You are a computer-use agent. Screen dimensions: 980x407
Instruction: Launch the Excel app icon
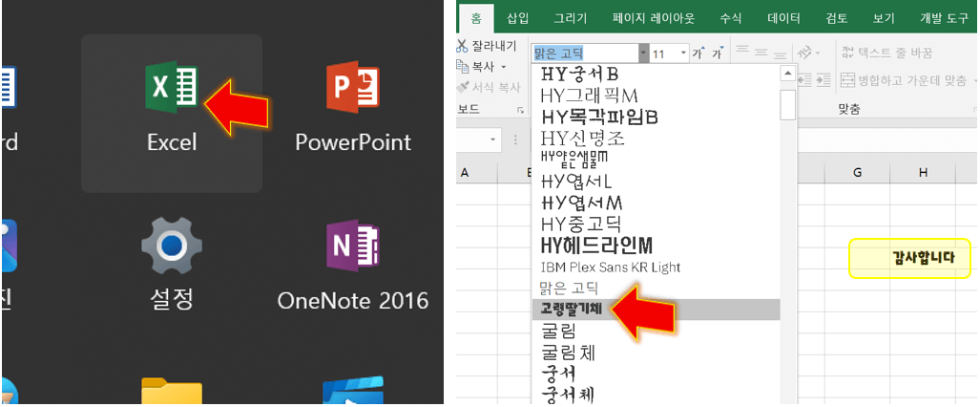[171, 88]
